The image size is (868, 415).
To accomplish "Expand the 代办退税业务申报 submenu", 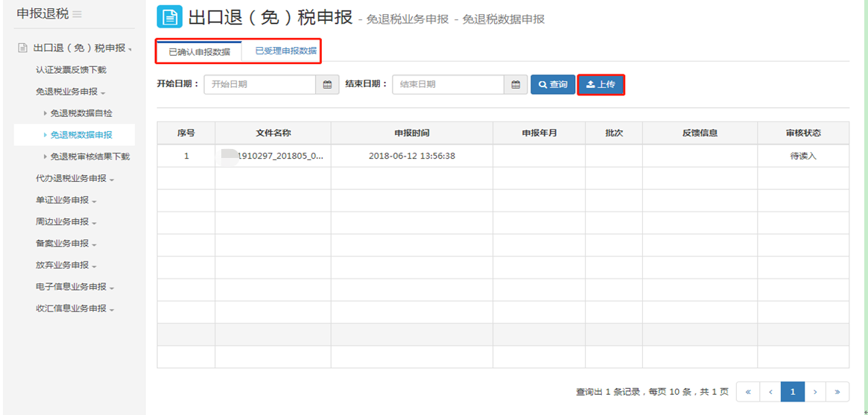I will tap(75, 179).
